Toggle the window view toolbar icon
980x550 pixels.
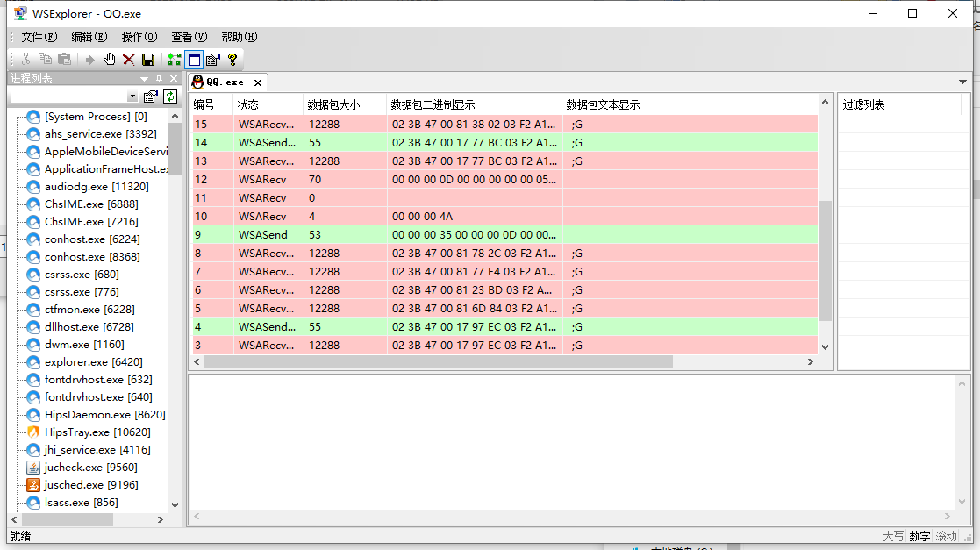click(x=195, y=60)
